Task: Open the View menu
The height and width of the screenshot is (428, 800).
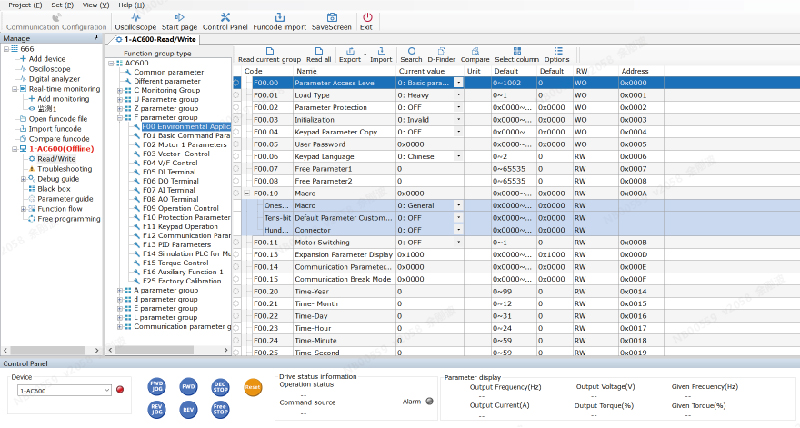Action: coord(96,5)
